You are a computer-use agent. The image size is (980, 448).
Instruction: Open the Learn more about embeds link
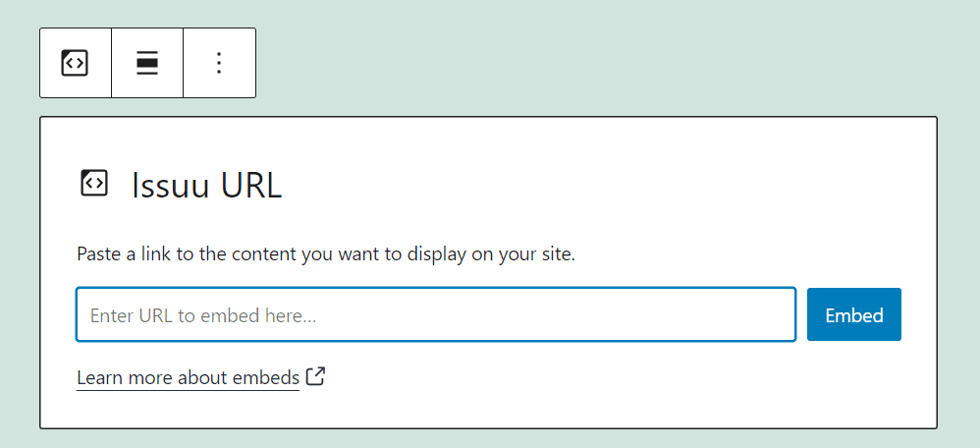point(188,377)
